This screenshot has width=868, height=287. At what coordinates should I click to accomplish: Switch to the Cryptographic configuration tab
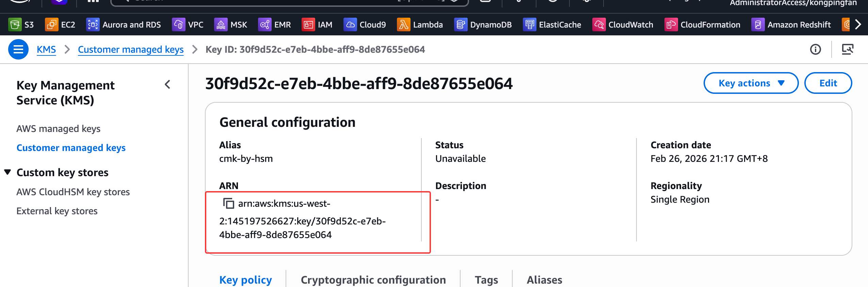pos(373,280)
